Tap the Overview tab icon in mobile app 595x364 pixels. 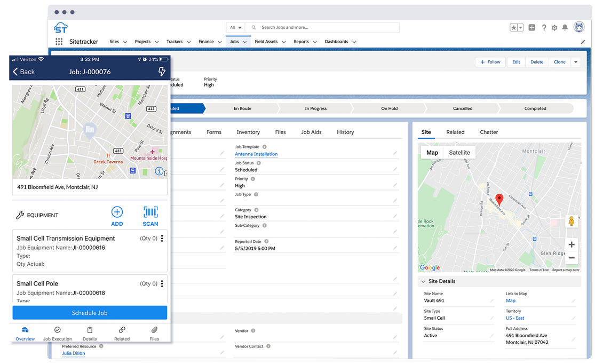(x=25, y=330)
